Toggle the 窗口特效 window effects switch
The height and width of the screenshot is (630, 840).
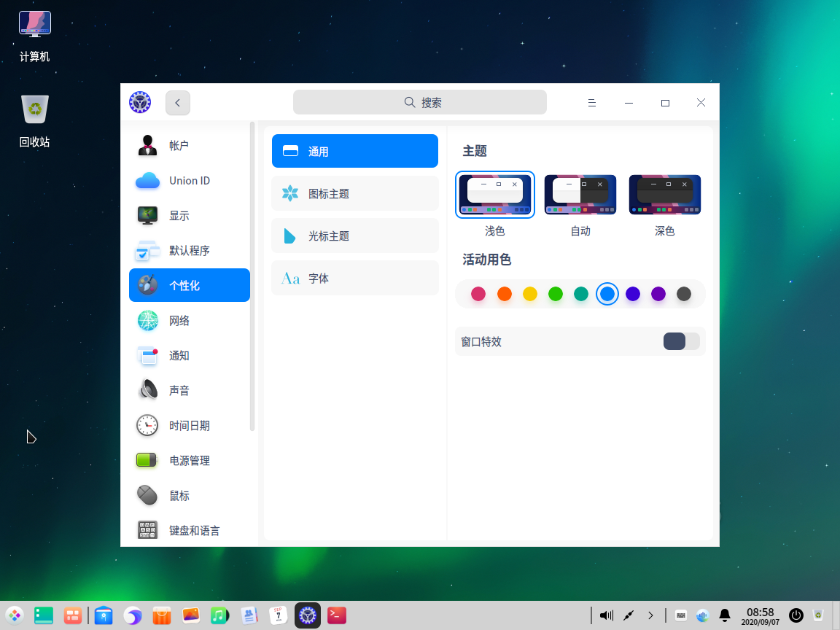click(x=682, y=341)
